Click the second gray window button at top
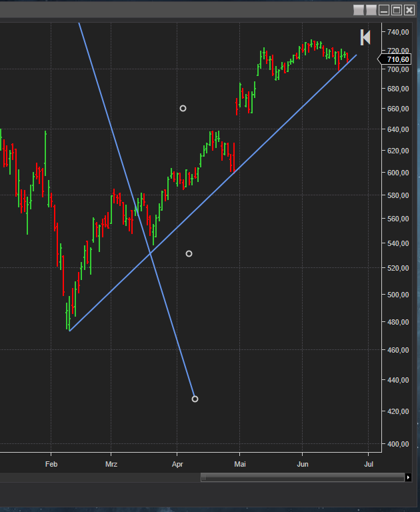This screenshot has height=512, width=420. click(x=371, y=10)
